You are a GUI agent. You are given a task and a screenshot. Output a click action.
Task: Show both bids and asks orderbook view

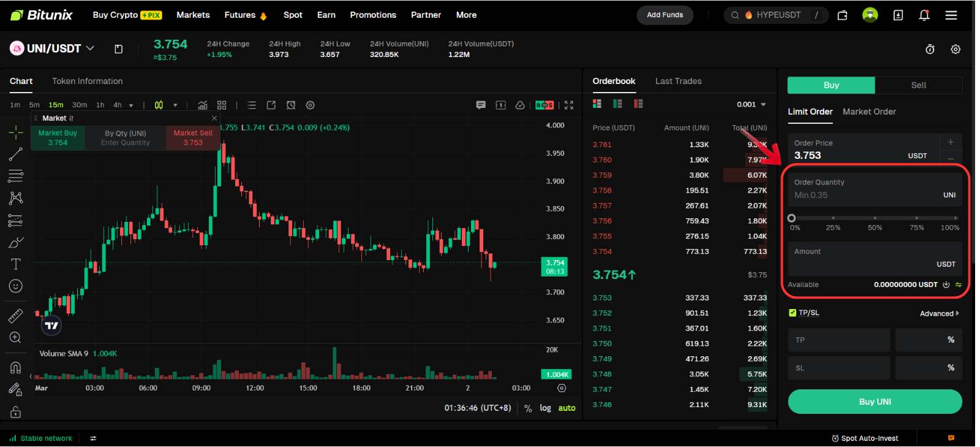point(597,104)
